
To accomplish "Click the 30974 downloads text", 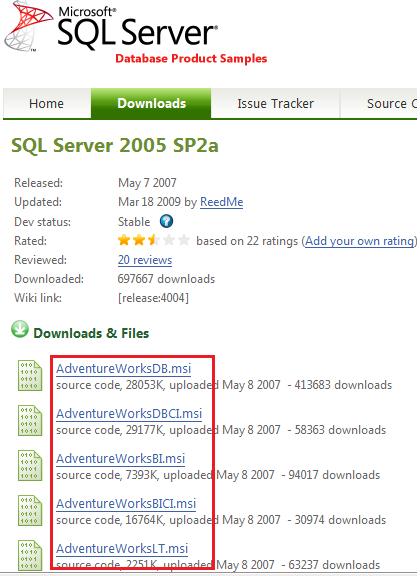I will pyautogui.click(x=340, y=520).
